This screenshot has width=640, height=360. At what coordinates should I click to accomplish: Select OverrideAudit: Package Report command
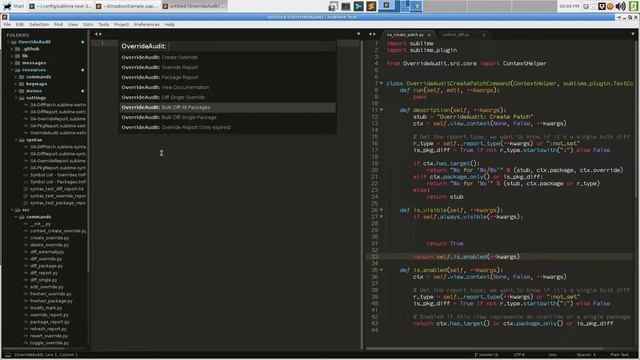tap(228, 77)
